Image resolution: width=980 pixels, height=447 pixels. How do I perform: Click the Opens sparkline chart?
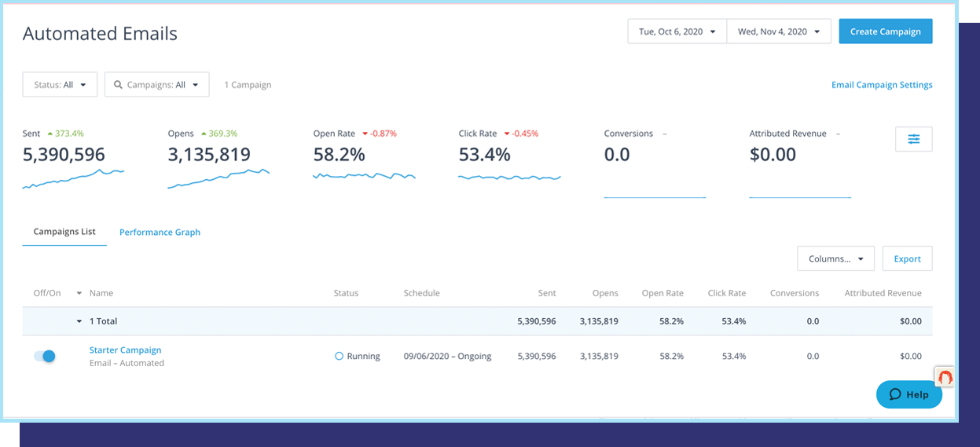(x=218, y=180)
